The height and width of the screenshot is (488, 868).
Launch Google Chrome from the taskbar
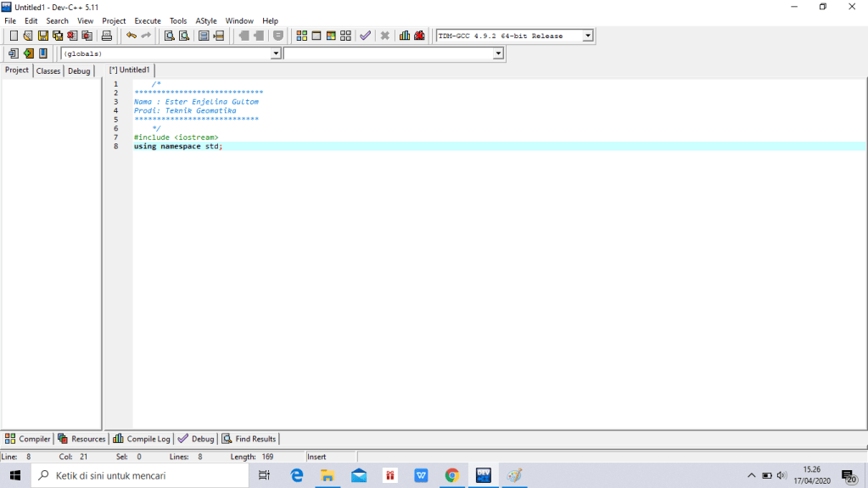click(x=451, y=475)
